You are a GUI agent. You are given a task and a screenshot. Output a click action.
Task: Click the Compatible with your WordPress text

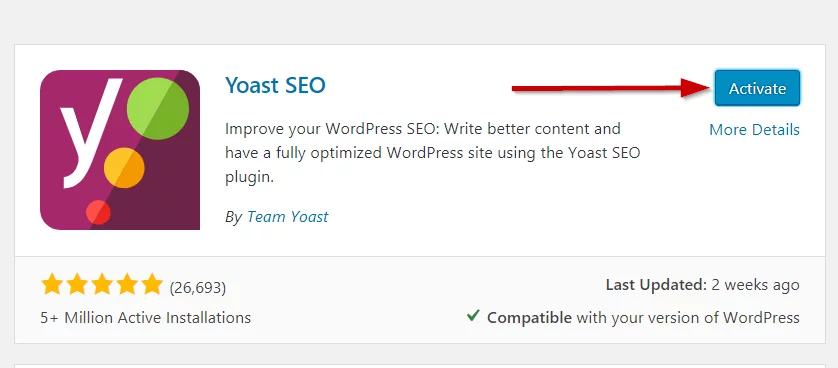pos(643,318)
